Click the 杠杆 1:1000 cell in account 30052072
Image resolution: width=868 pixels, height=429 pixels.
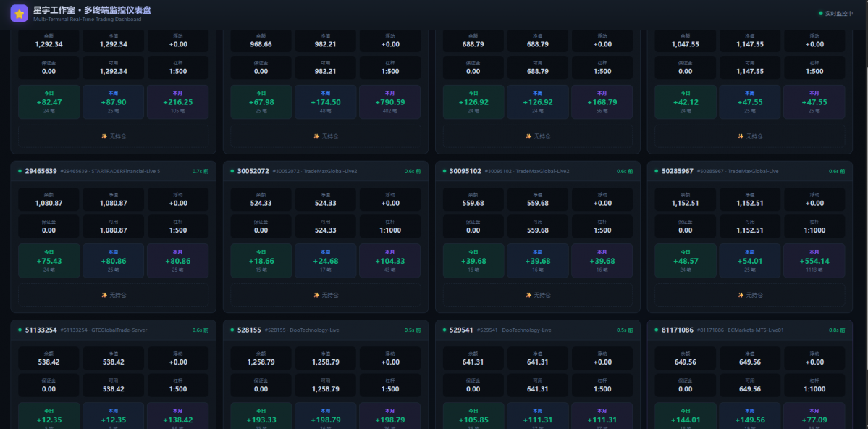(389, 227)
